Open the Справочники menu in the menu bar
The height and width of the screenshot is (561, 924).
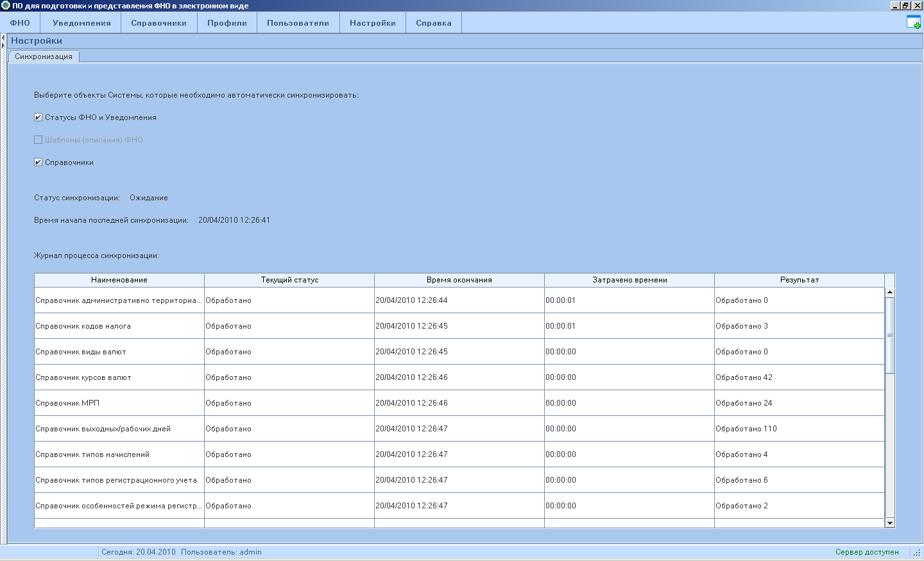click(x=158, y=23)
